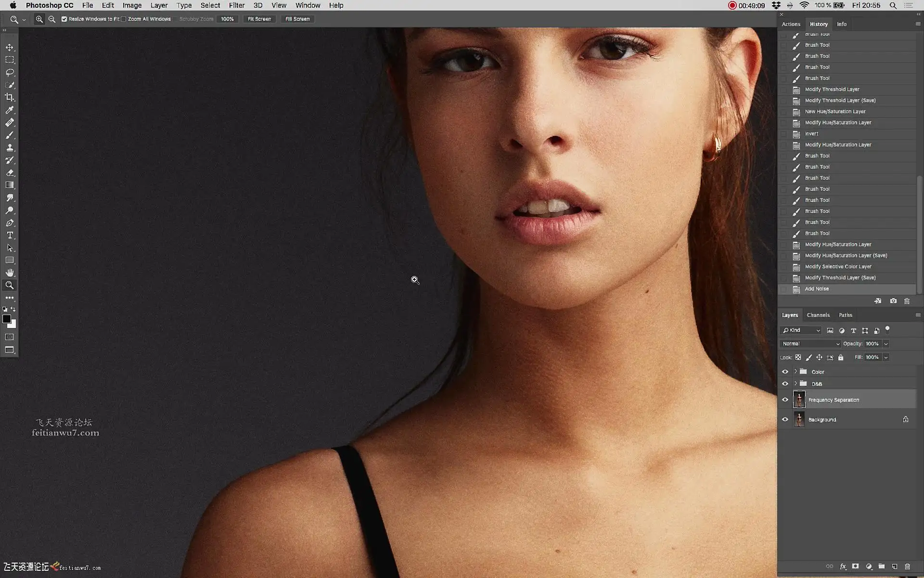Open the zoom tool preset picker arrow
Viewport: 924px width, 578px height.
[x=24, y=20]
